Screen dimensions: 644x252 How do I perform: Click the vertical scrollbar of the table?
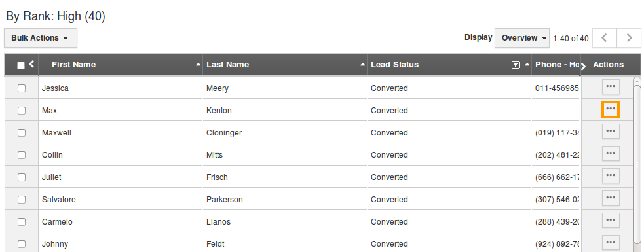[x=637, y=164]
